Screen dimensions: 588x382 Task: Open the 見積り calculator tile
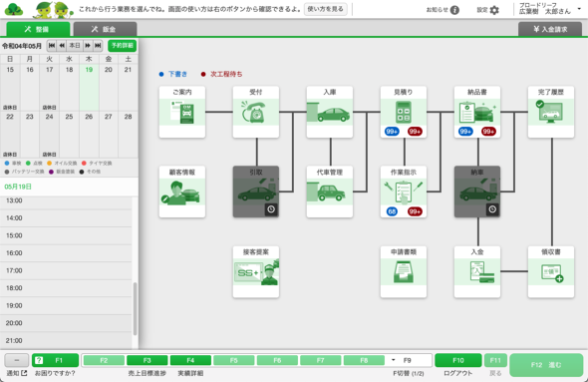point(404,112)
